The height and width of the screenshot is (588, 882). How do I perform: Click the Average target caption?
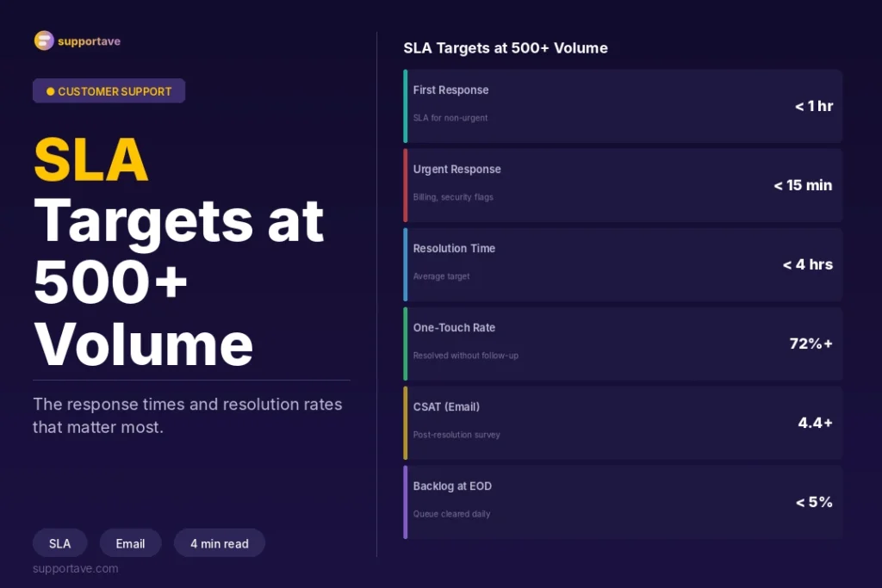[x=441, y=276]
